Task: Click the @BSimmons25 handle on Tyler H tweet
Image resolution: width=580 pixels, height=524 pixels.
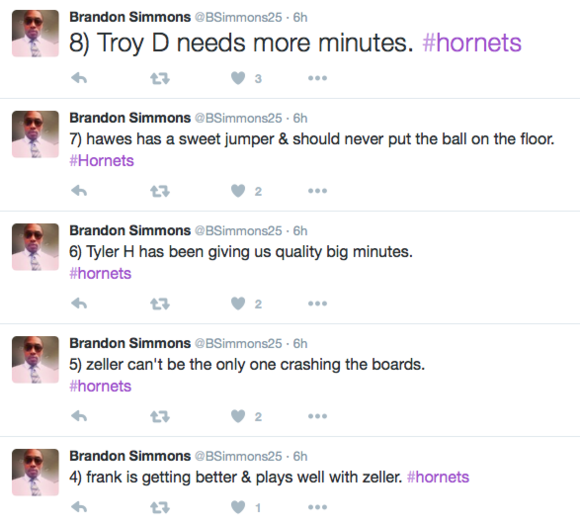Action: (x=238, y=231)
